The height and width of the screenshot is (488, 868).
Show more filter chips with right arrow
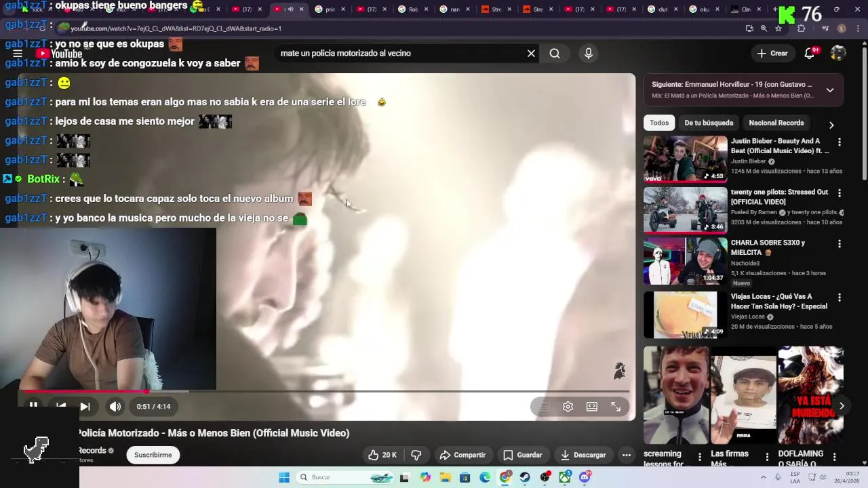tap(831, 125)
